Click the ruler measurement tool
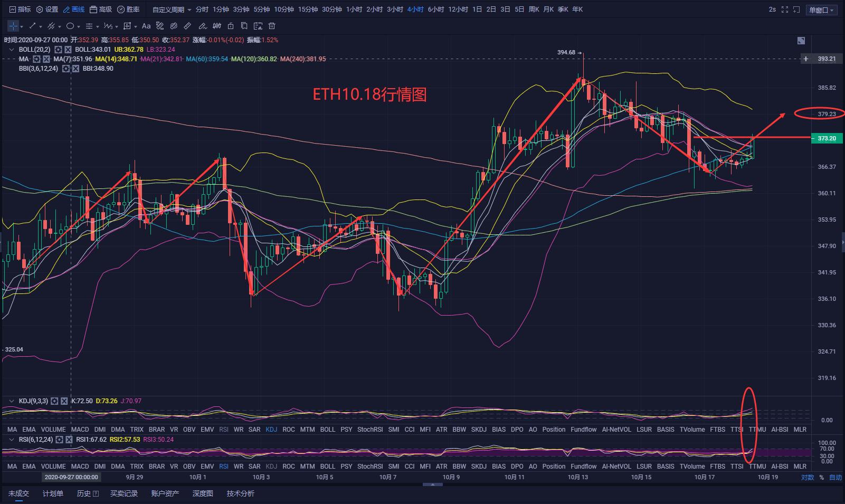This screenshot has height=504, width=845. [187, 26]
